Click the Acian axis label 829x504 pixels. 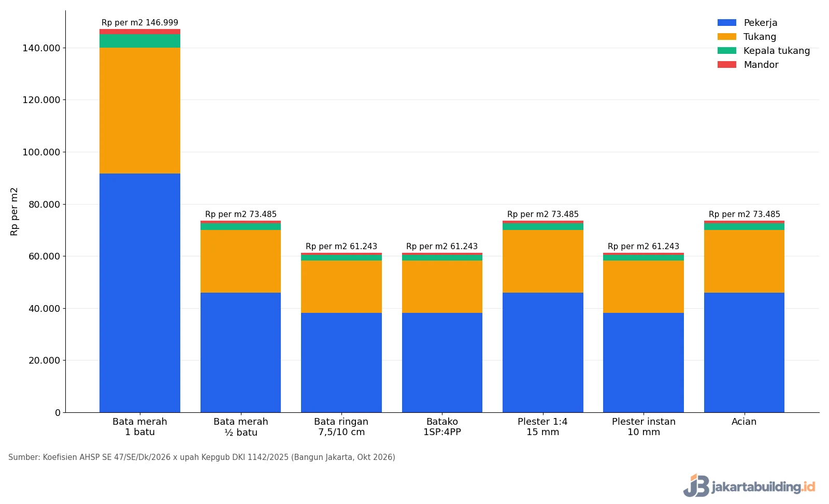[x=744, y=422]
